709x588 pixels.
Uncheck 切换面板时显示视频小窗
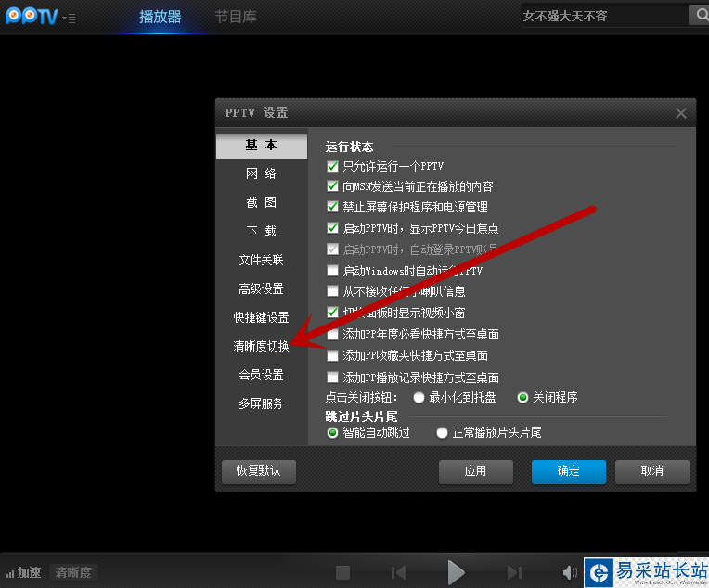click(x=332, y=312)
